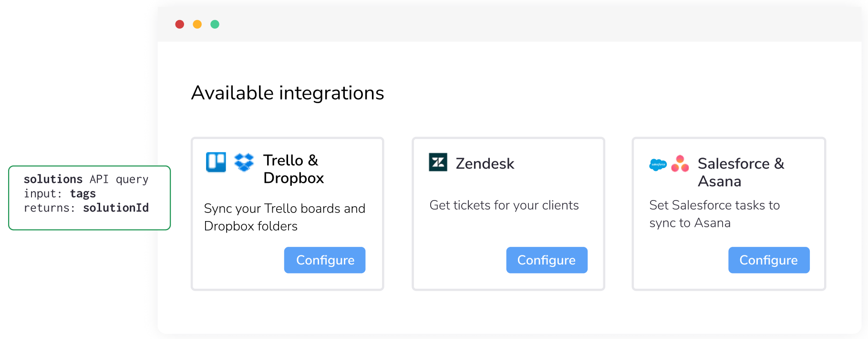Click the Zendesk logo icon
Image resolution: width=868 pixels, height=339 pixels.
coord(438,162)
